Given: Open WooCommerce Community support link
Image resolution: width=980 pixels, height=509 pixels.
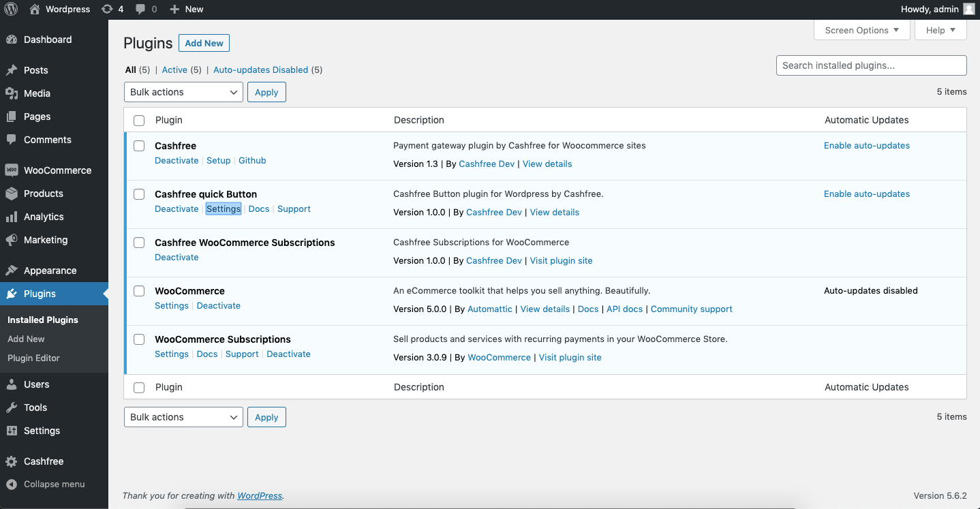Looking at the screenshot, I should pyautogui.click(x=692, y=309).
